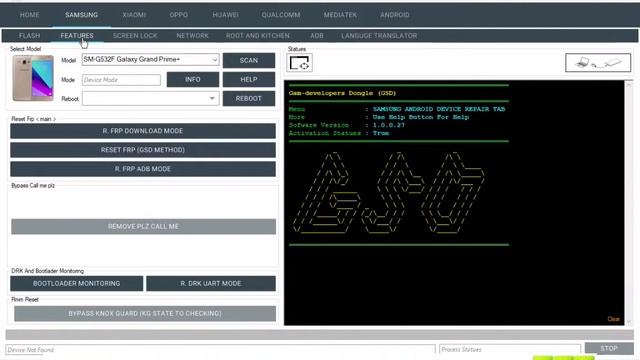Go to the HUAWEI tab
The height and width of the screenshot is (360, 640).
pyautogui.click(x=226, y=15)
